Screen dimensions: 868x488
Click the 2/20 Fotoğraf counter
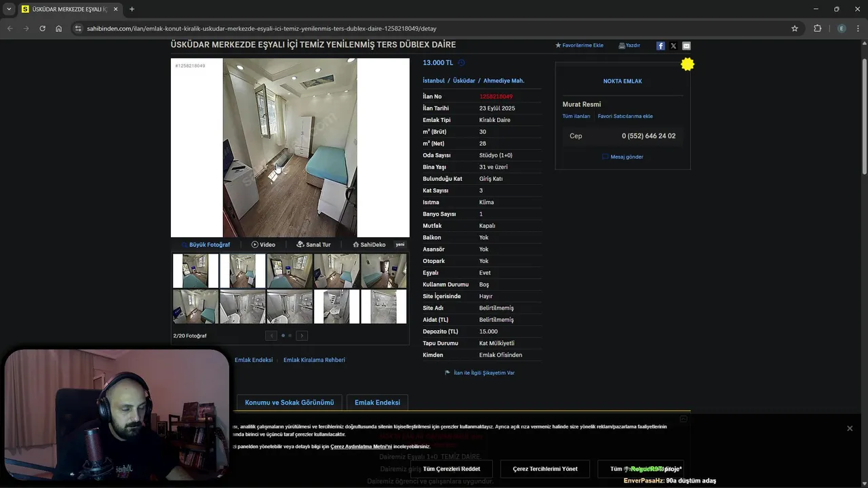click(x=190, y=335)
